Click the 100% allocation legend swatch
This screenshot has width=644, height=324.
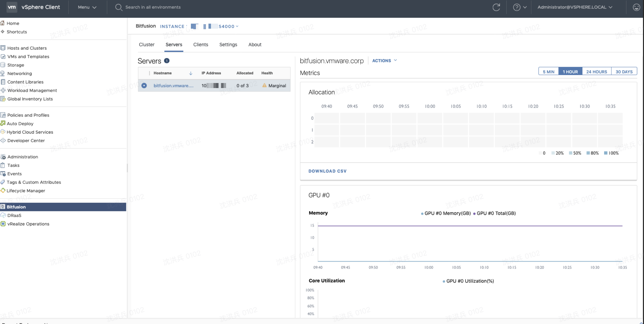coord(606,153)
